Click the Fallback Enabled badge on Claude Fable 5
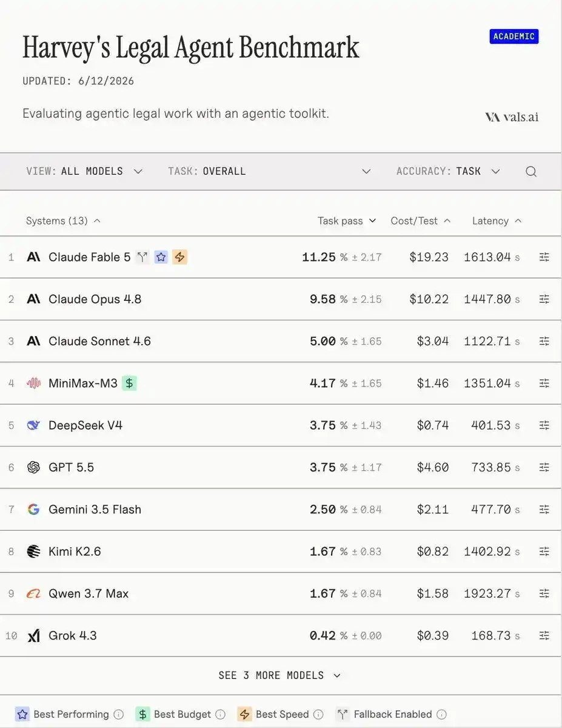 (142, 257)
